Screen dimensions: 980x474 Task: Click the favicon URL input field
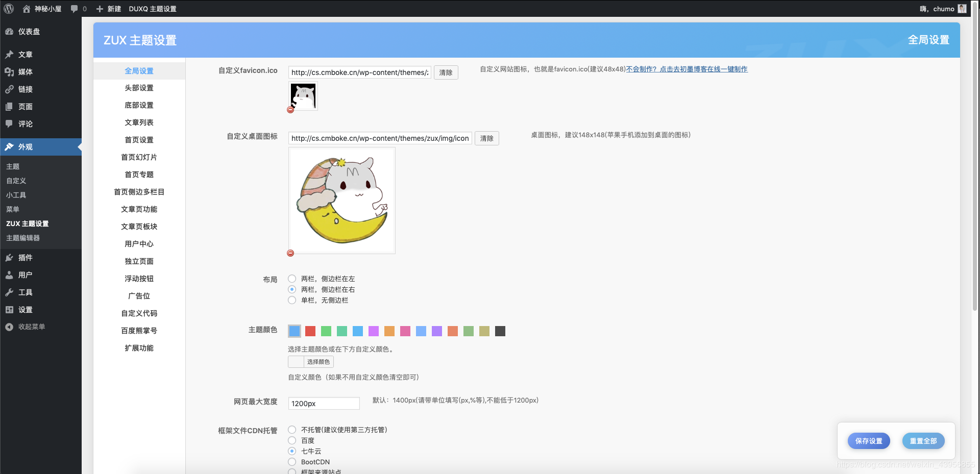click(360, 72)
